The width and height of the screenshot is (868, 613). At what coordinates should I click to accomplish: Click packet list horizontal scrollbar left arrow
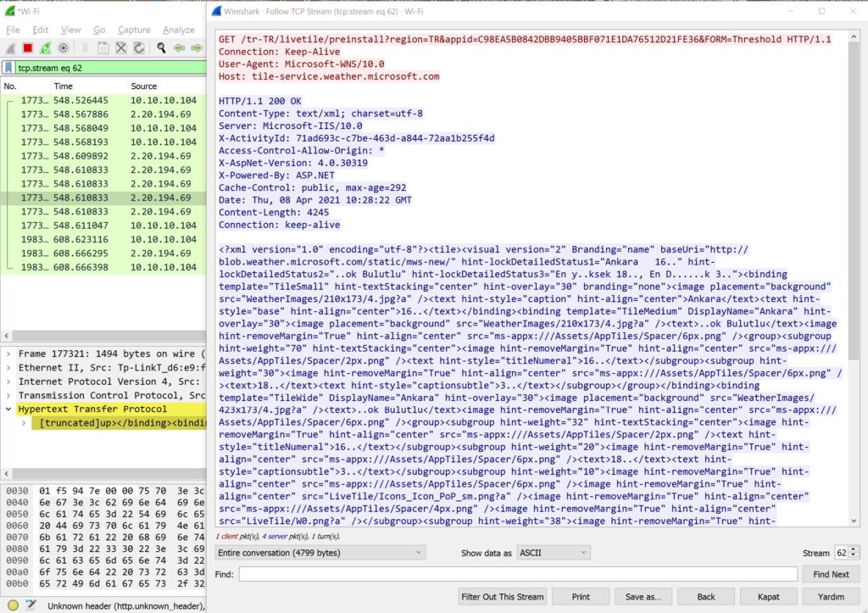tap(6, 336)
